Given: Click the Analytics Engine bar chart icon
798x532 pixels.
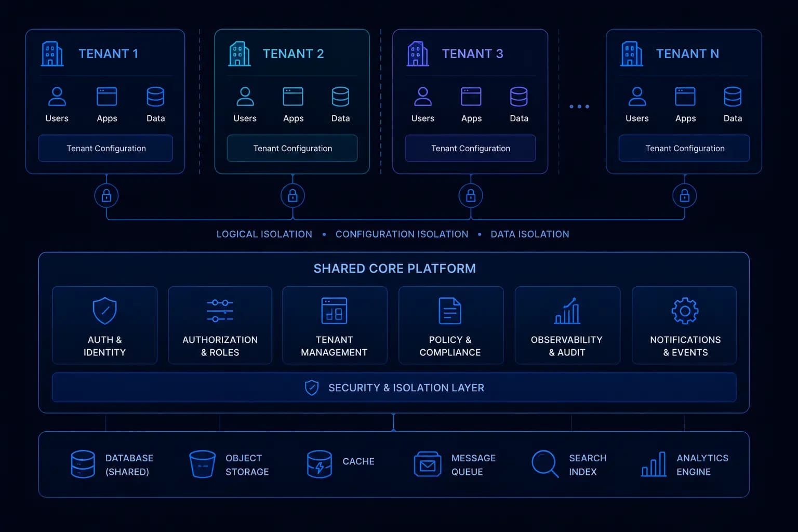Looking at the screenshot, I should (654, 464).
